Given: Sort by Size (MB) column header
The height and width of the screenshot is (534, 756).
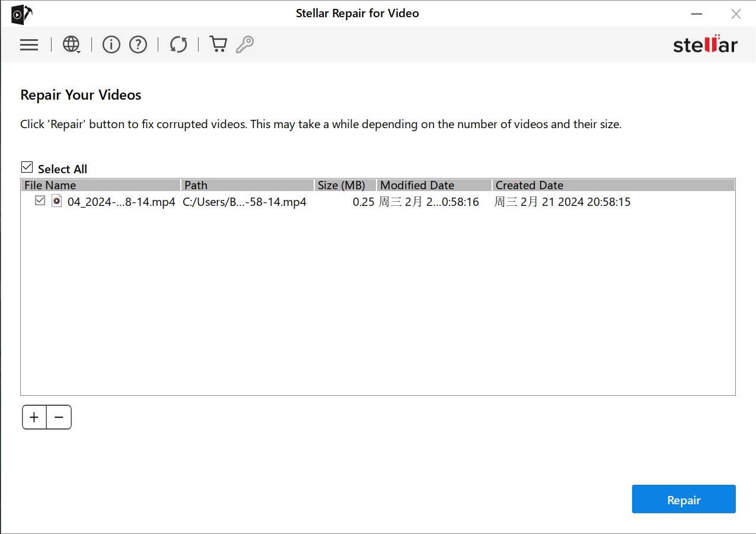Looking at the screenshot, I should (345, 185).
